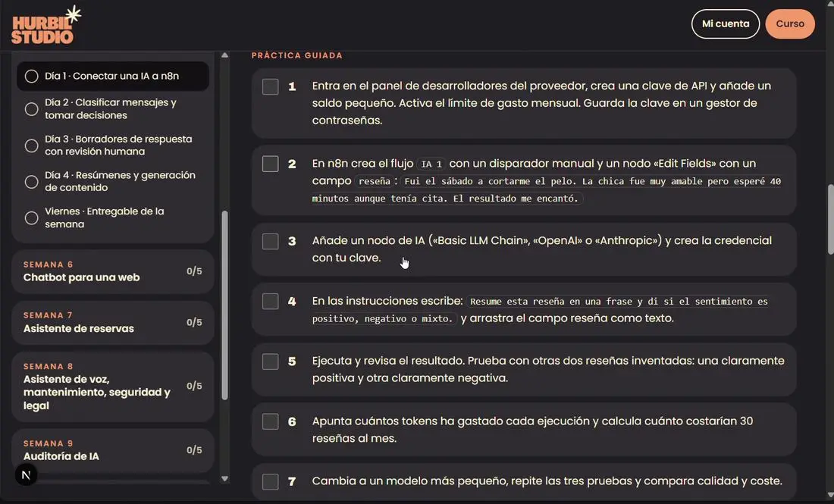This screenshot has height=504, width=834.
Task: Mark step 6 tokens checkbox
Action: click(x=270, y=421)
